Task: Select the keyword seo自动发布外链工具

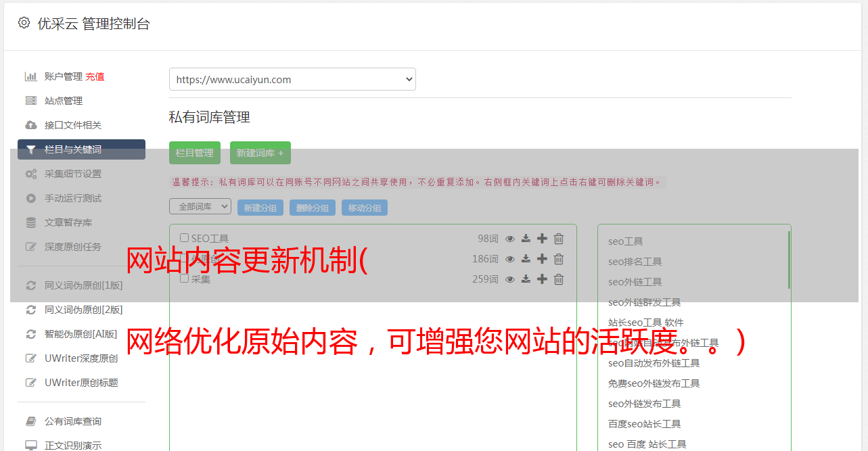Action: (654, 363)
